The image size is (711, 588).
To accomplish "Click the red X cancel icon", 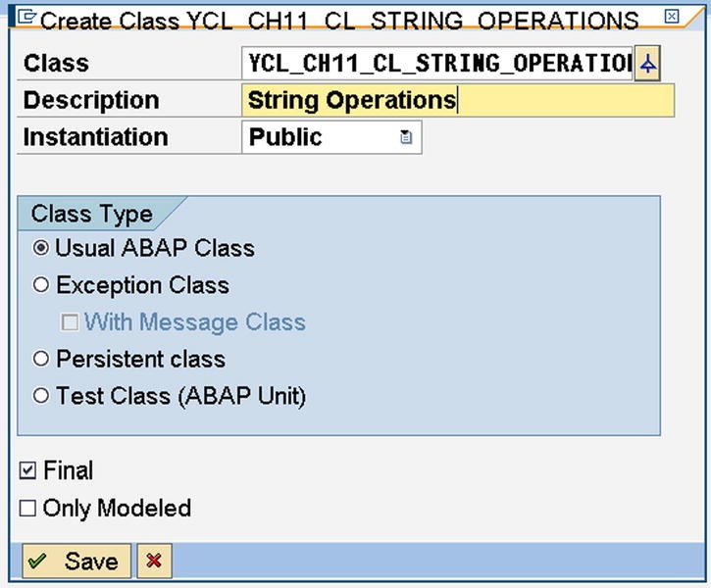I will click(x=154, y=561).
